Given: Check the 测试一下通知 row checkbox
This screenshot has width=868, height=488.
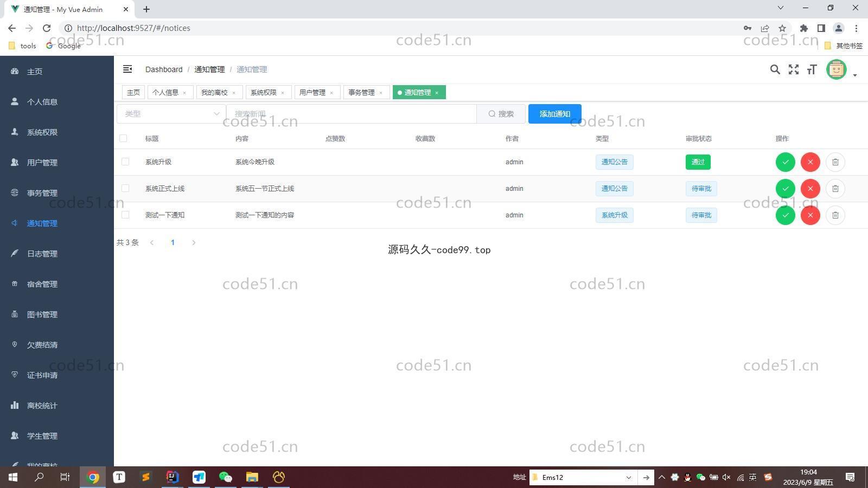Looking at the screenshot, I should point(125,215).
